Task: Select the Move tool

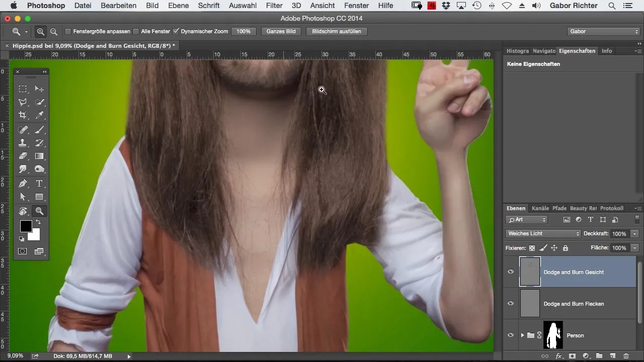Action: 39,89
